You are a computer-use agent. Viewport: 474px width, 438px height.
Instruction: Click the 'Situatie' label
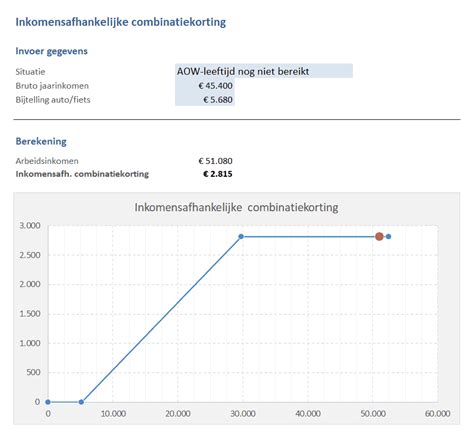30,72
